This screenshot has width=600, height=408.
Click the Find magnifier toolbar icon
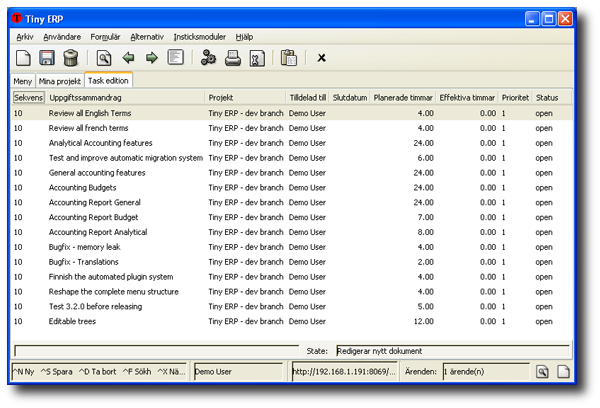point(104,58)
